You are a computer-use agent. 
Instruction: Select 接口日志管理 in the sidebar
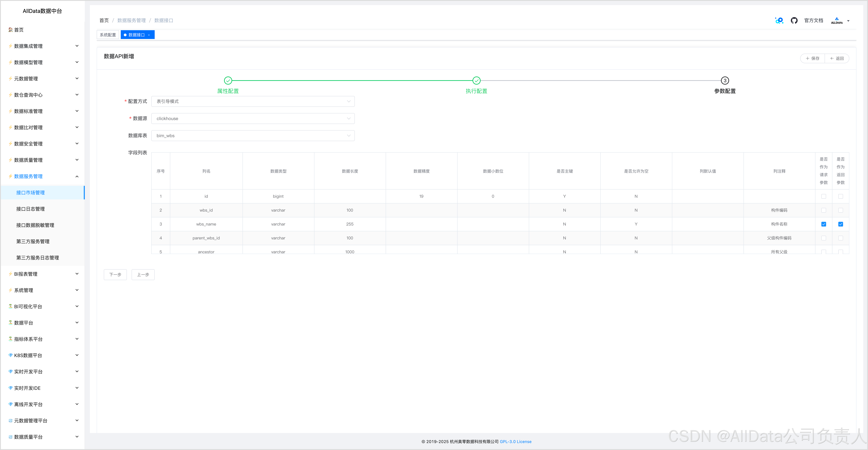coord(30,209)
